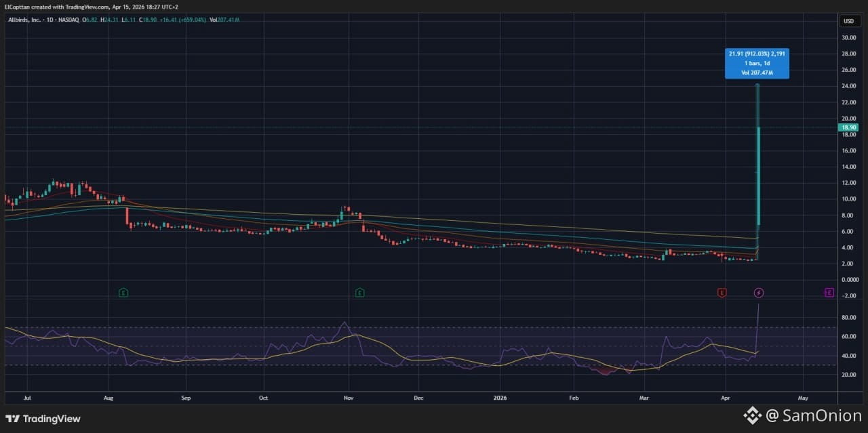868x433 pixels.
Task: Click the open value 6.82 in legend
Action: click(x=91, y=20)
